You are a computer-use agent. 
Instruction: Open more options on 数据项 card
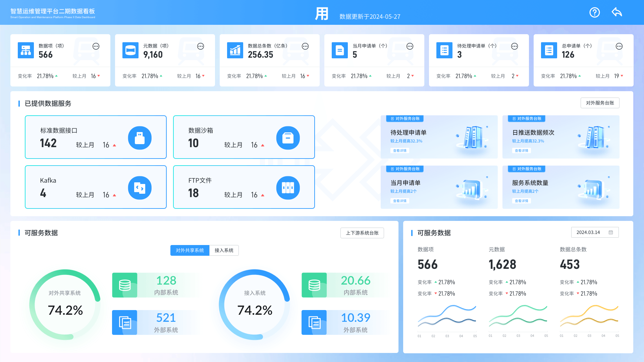96,46
